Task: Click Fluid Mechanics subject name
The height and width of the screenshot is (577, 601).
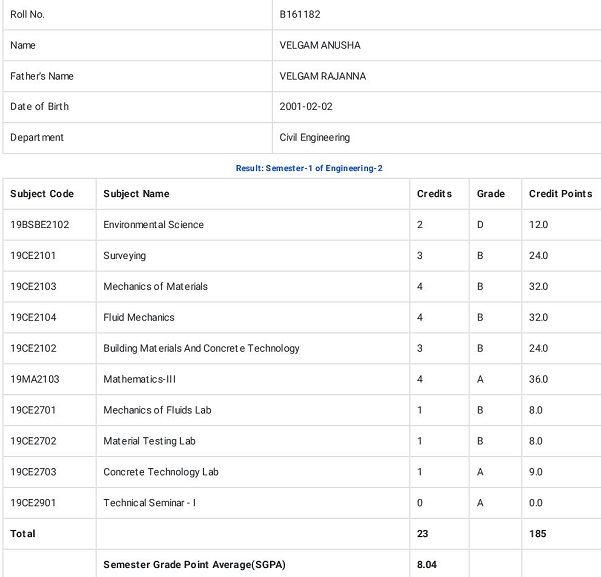Action: (x=139, y=317)
